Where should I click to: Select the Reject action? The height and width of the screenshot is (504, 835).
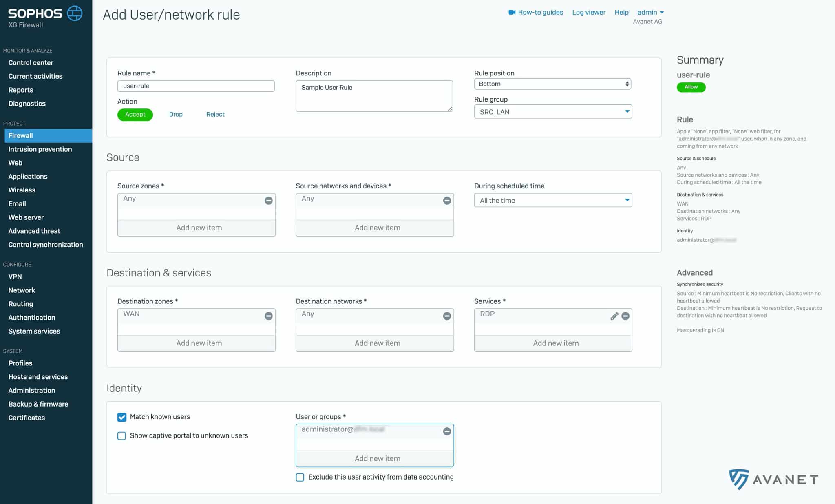pyautogui.click(x=215, y=115)
